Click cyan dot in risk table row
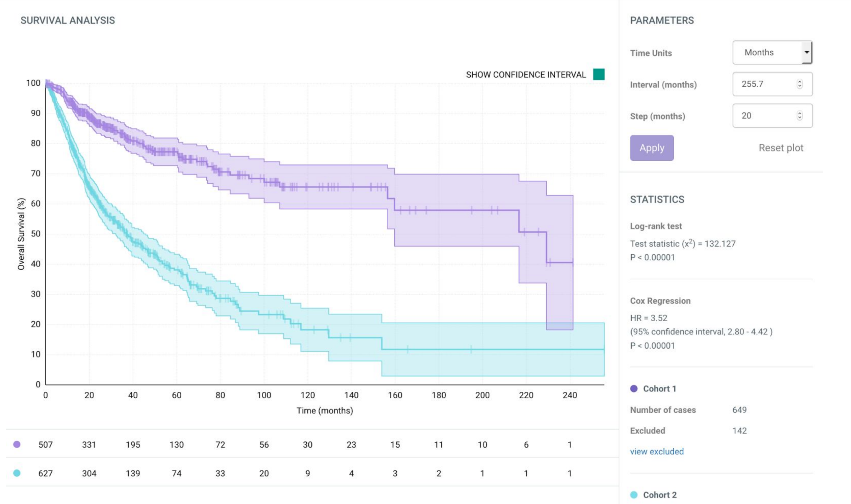Viewport: 851px width, 504px height. click(x=17, y=473)
